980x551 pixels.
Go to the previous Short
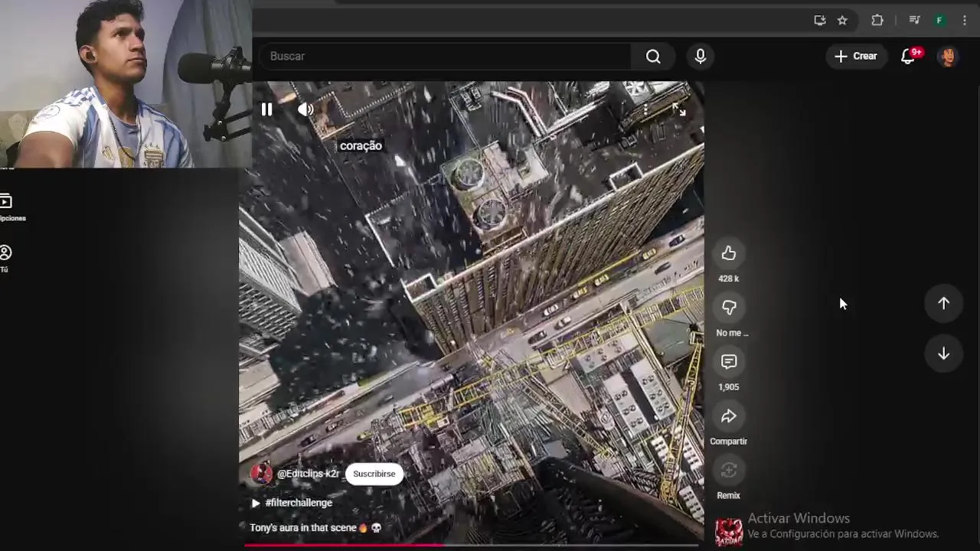(x=943, y=304)
